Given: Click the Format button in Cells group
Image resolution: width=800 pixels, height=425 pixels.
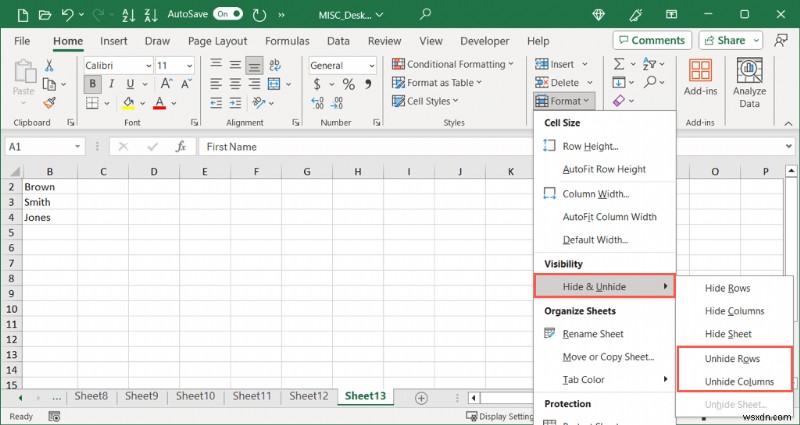Looking at the screenshot, I should (x=563, y=101).
